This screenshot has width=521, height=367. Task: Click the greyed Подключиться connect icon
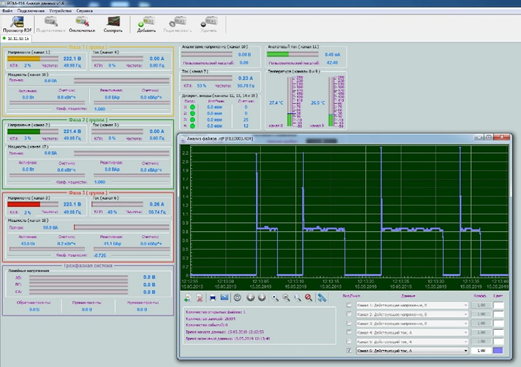50,24
